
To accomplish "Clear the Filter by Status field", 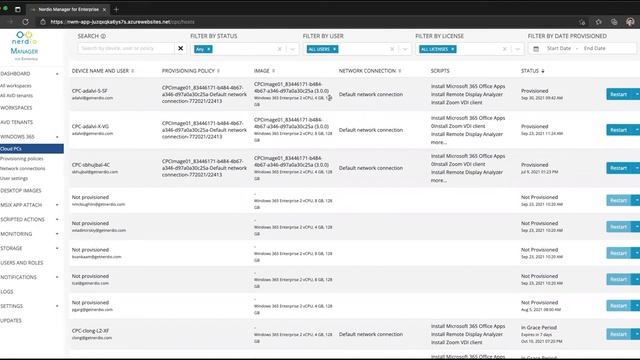I will (x=280, y=49).
